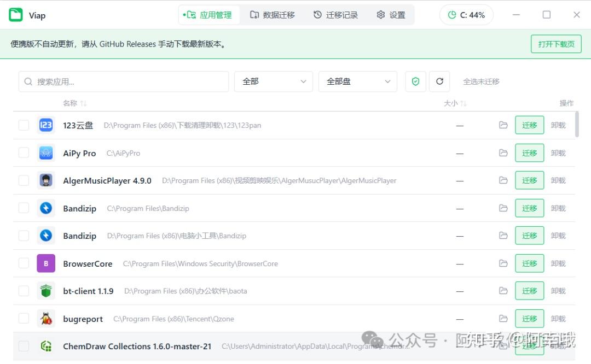The height and width of the screenshot is (364, 591).
Task: Expand the 全部 category dropdown
Action: 274,81
